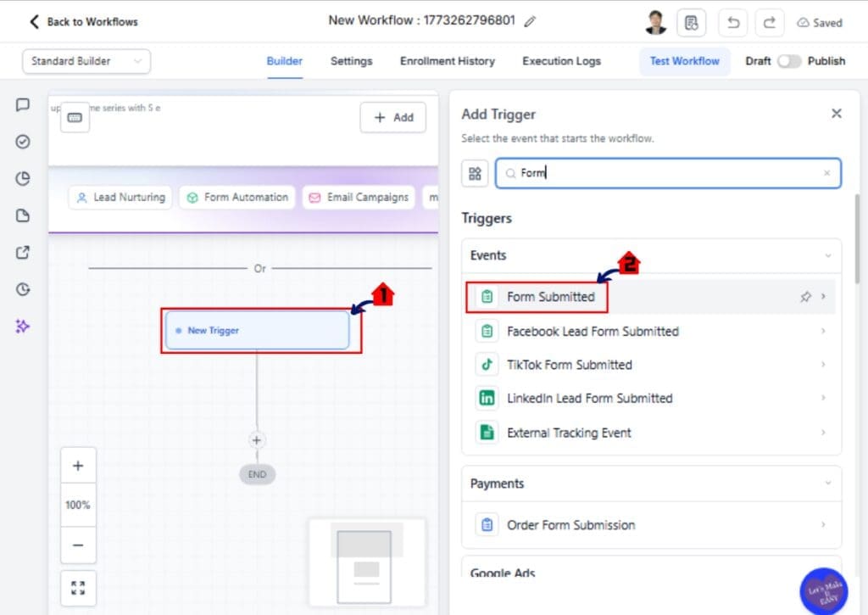Click the documents page icon in sidebar

point(23,215)
